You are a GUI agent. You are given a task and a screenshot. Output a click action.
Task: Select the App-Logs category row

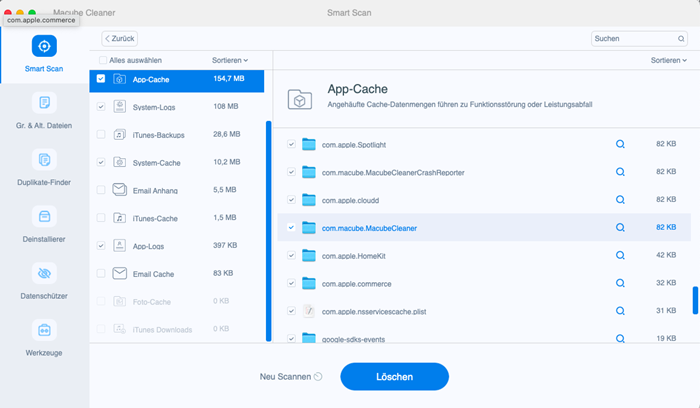pos(177,246)
